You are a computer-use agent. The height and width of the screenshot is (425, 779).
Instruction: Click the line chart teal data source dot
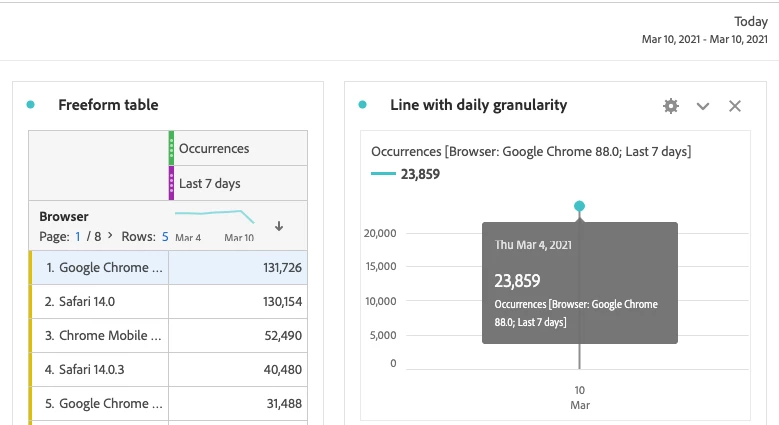(x=363, y=105)
